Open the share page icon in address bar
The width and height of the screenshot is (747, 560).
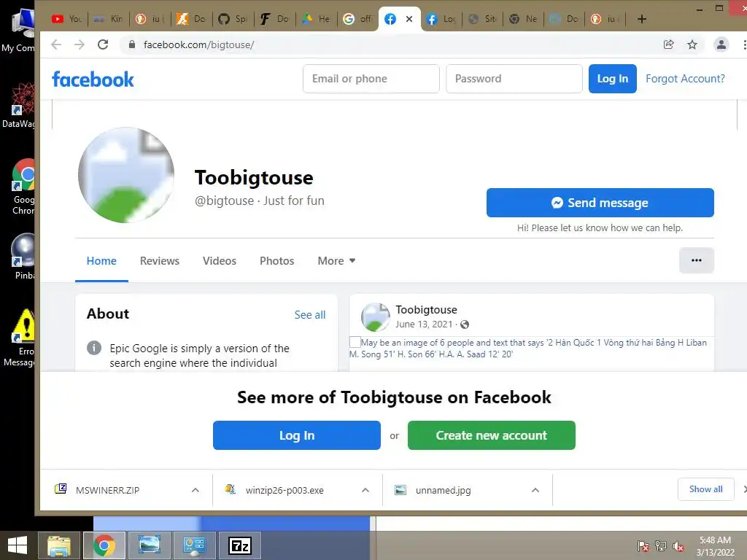(x=668, y=44)
